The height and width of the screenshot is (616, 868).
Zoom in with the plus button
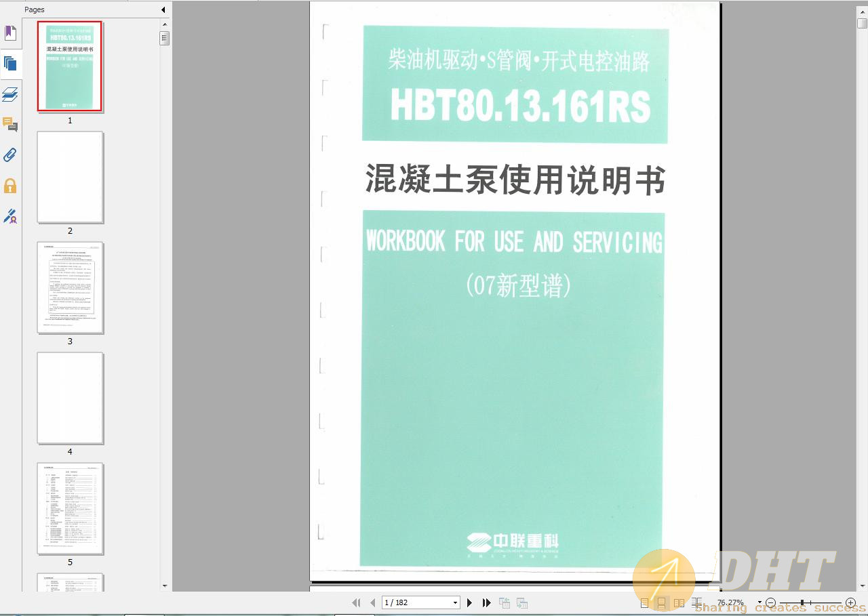(850, 602)
